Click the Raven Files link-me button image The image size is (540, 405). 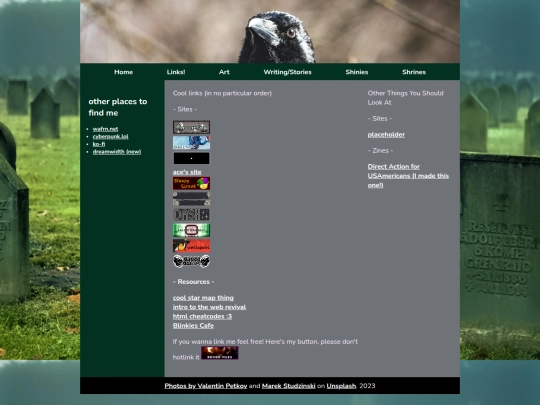click(220, 353)
